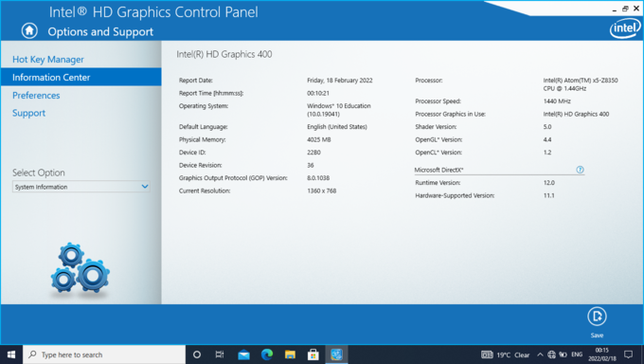This screenshot has width=644, height=364.
Task: Click the GOP version value 8.0.1038
Action: pos(318,178)
